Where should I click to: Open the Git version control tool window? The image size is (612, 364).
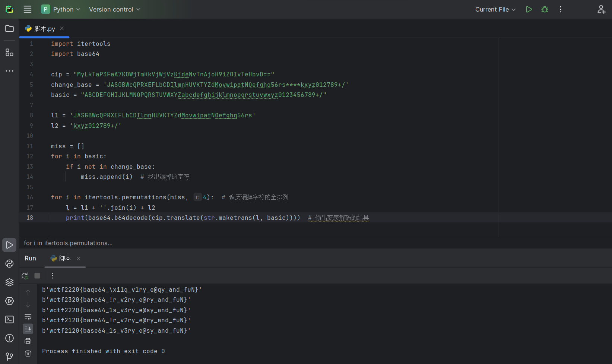(x=10, y=357)
